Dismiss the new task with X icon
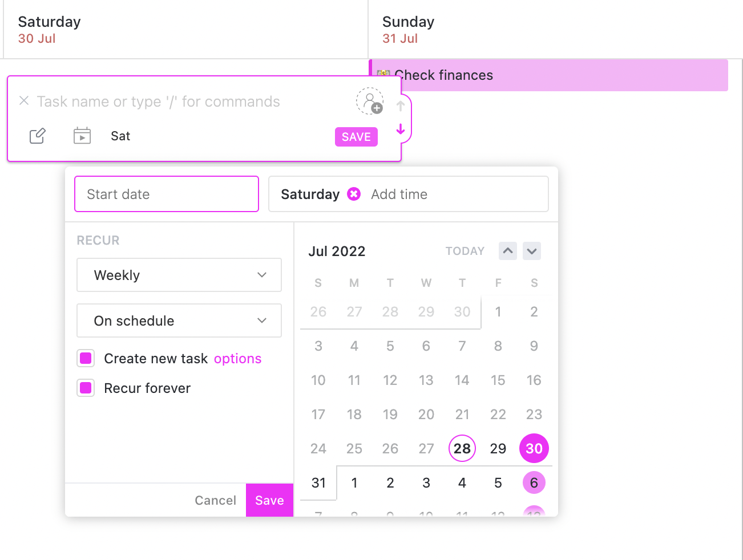The width and height of the screenshot is (743, 560). click(24, 101)
